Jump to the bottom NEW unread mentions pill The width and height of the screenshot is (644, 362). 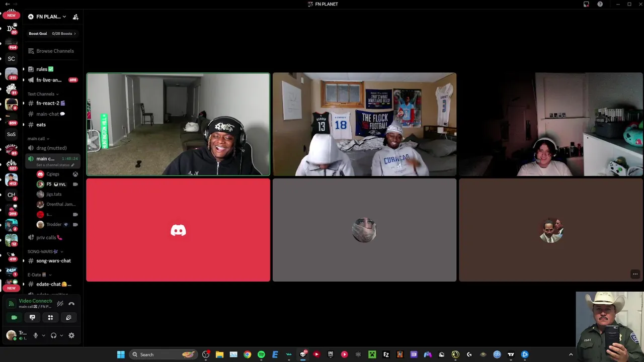tap(11, 288)
